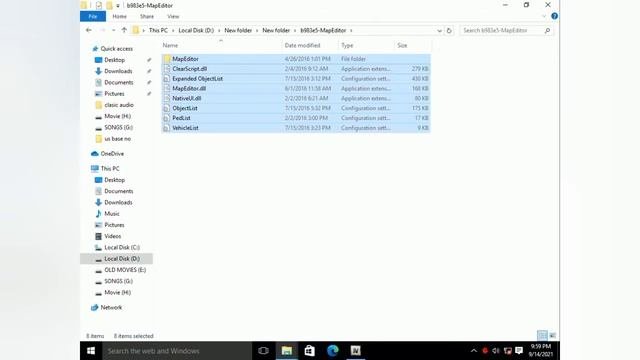This screenshot has height=360, width=640.
Task: Launch Edge browser from the taskbar
Action: [x=333, y=351]
